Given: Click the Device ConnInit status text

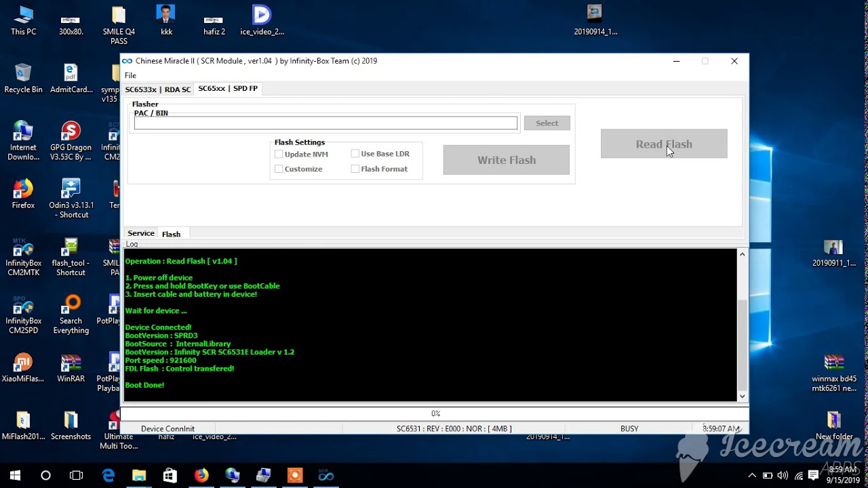Looking at the screenshot, I should tap(167, 428).
